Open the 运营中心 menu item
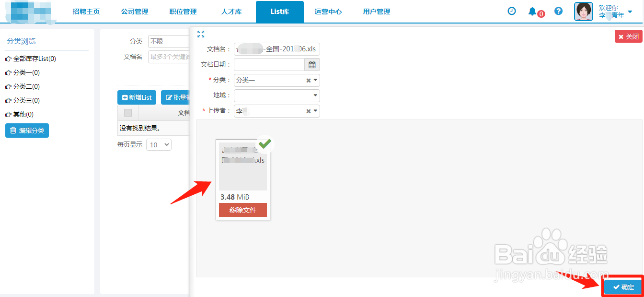The width and height of the screenshot is (644, 297). [328, 11]
